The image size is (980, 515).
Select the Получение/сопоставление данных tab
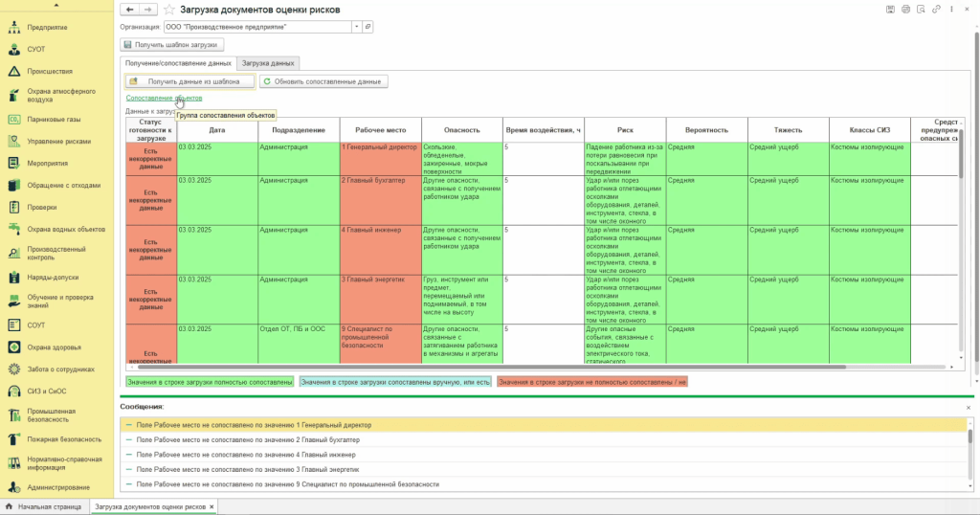178,63
